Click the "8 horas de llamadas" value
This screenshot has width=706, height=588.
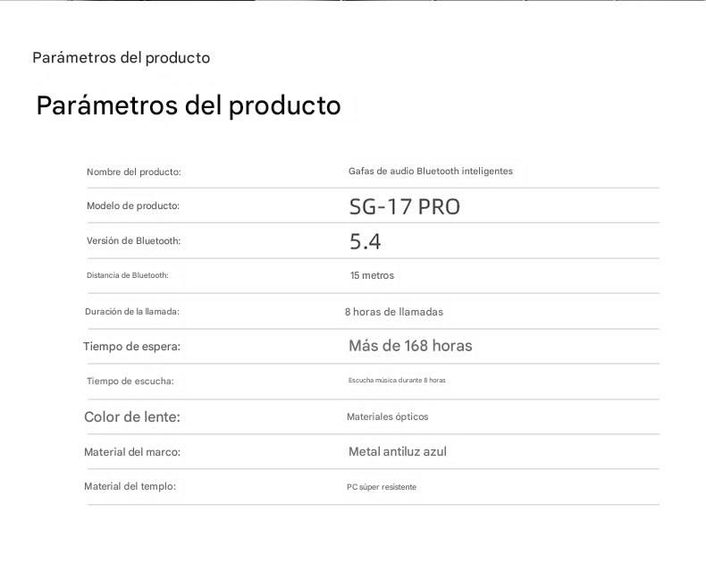[x=393, y=312]
